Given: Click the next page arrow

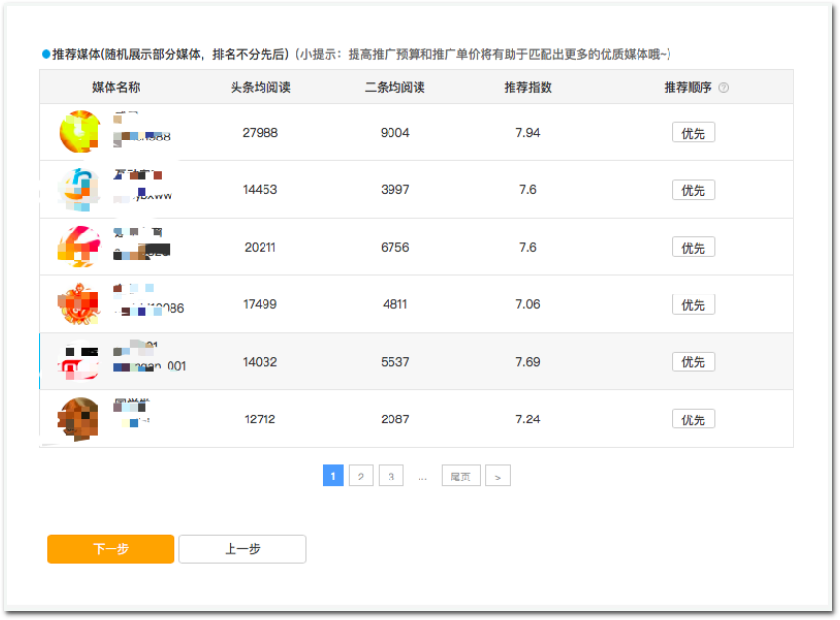Looking at the screenshot, I should (x=498, y=476).
